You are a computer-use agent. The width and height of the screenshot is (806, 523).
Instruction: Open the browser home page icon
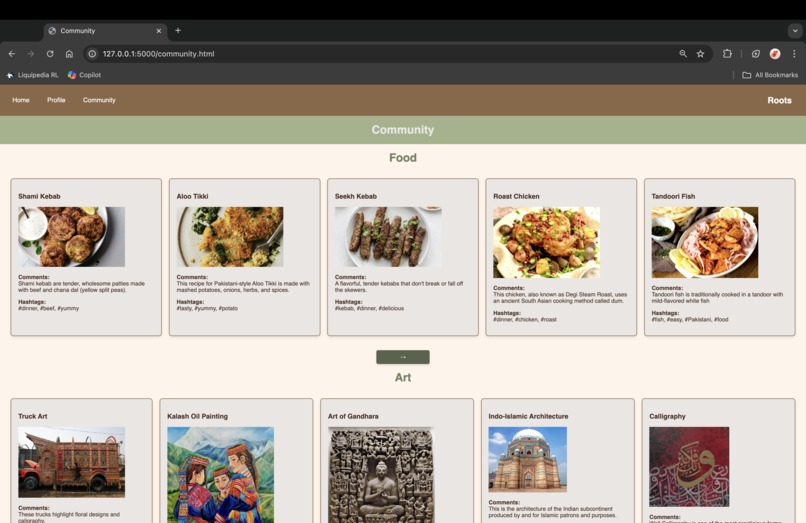pyautogui.click(x=69, y=53)
